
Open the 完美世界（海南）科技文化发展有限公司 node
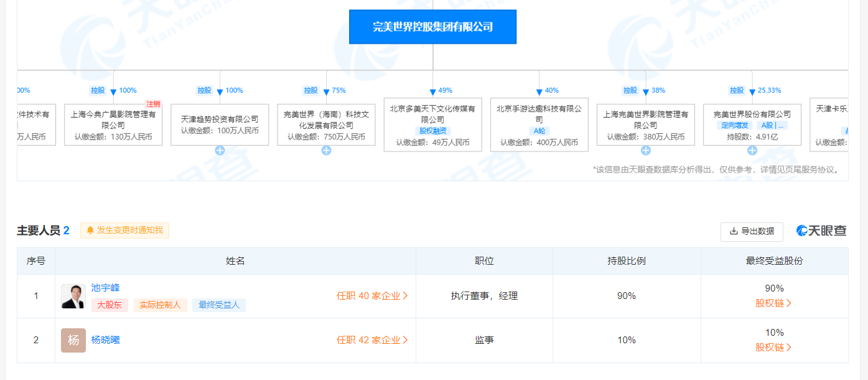pos(326,125)
